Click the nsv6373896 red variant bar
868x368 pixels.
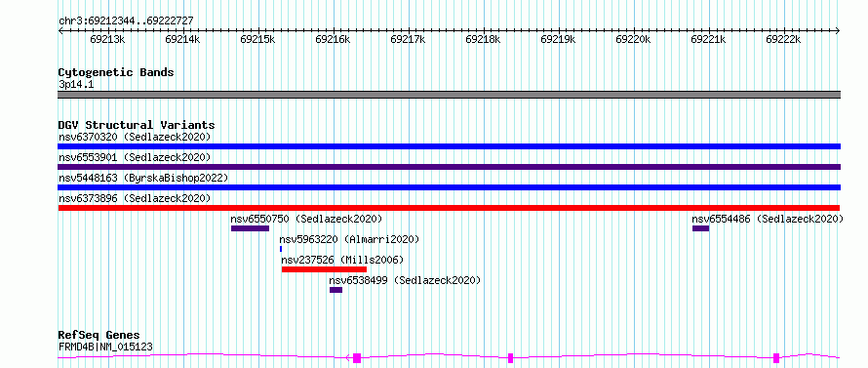(449, 208)
